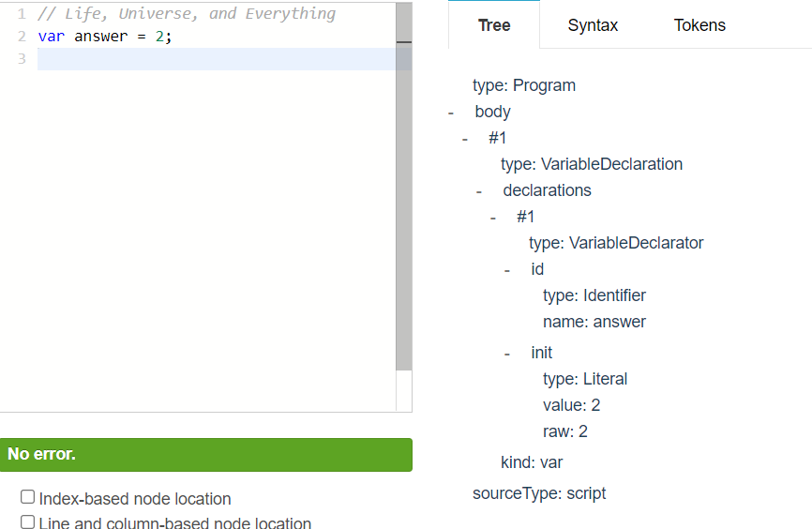The height and width of the screenshot is (529, 812).
Task: Select 'type: VariableDeclaration' row
Action: (592, 164)
